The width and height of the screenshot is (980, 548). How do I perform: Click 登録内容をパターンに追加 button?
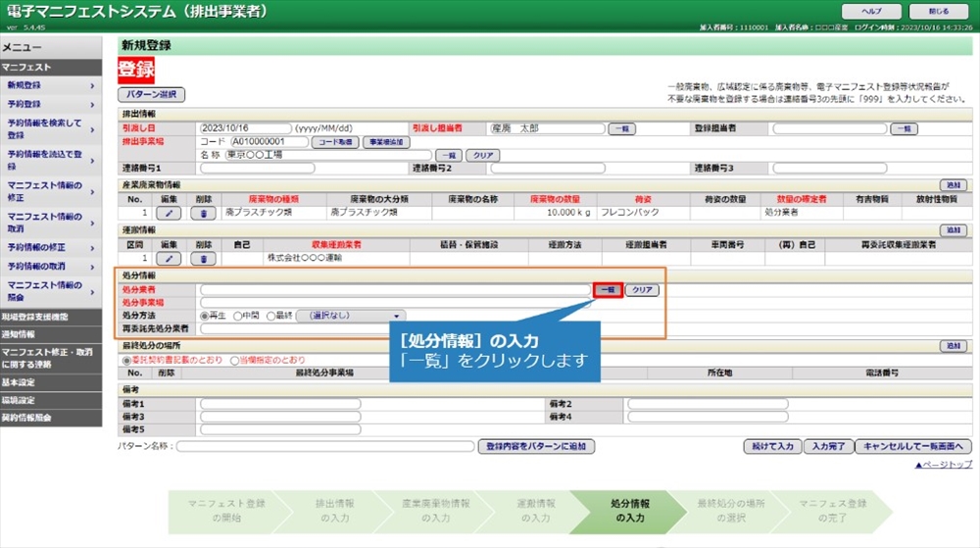click(536, 447)
